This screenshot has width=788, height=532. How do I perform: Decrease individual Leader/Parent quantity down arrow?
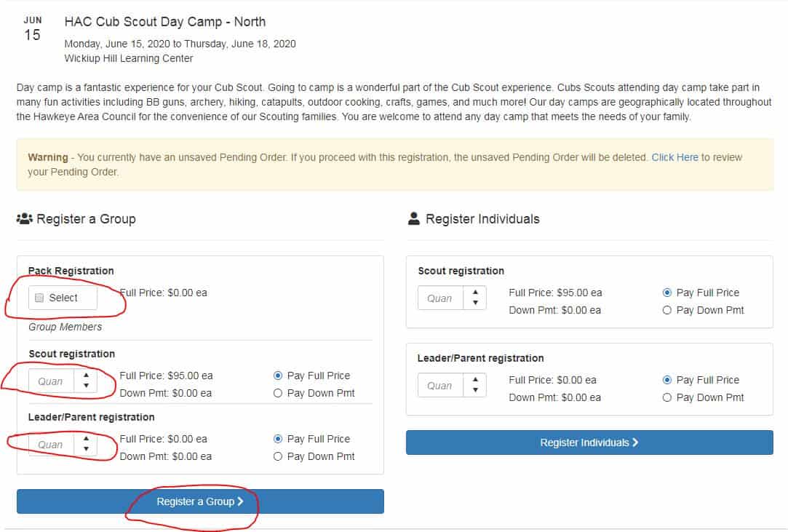475,390
